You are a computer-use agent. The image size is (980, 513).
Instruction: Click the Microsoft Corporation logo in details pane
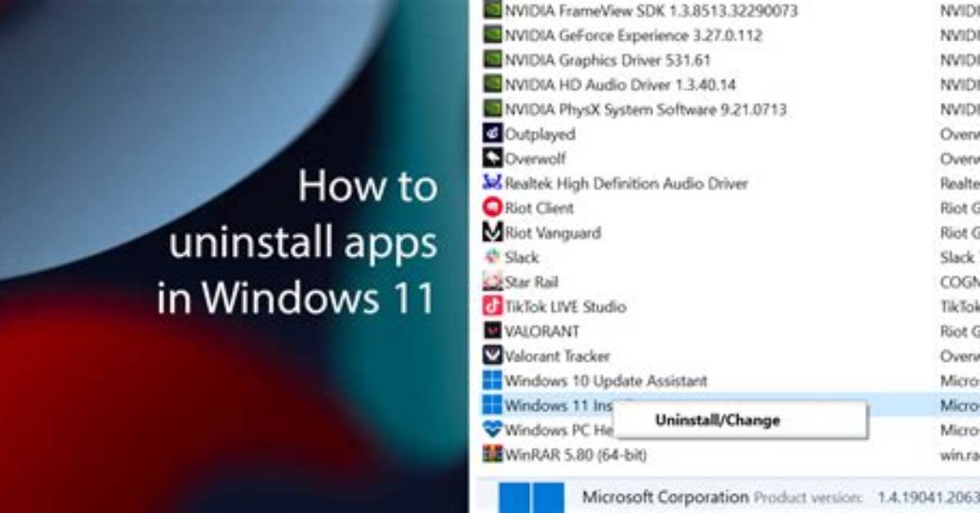point(532,497)
